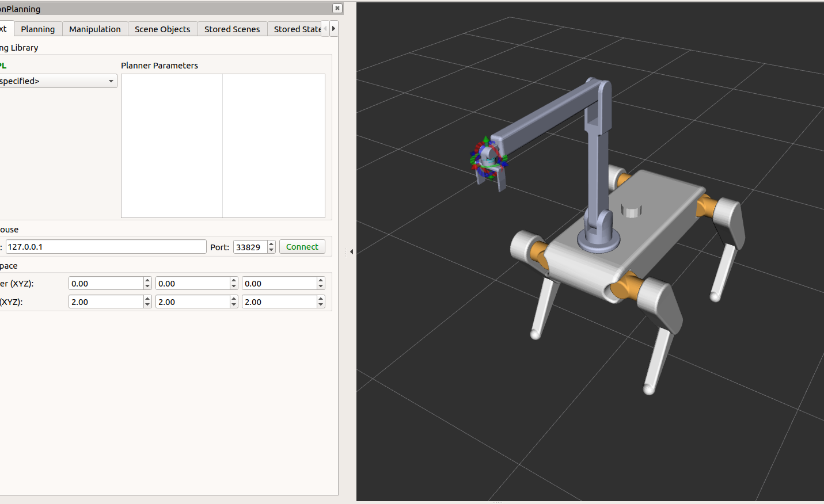
Task: Increment workspace center X value
Action: (147, 281)
